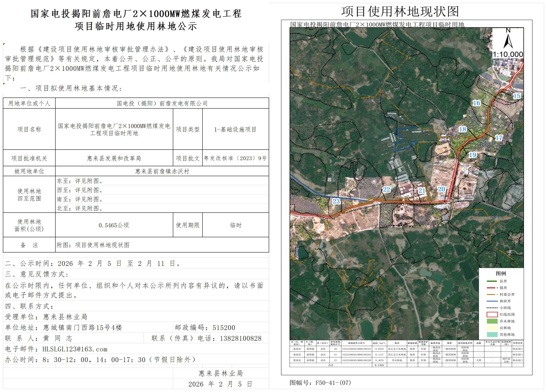Click the email HLSLGL123@163.com
This screenshot has height=392, width=547.
(x=75, y=349)
